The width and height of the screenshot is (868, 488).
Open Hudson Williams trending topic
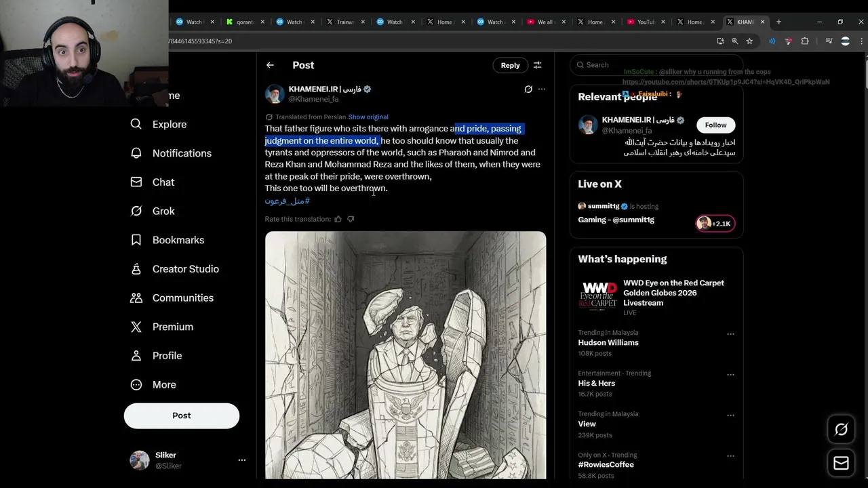(x=608, y=343)
